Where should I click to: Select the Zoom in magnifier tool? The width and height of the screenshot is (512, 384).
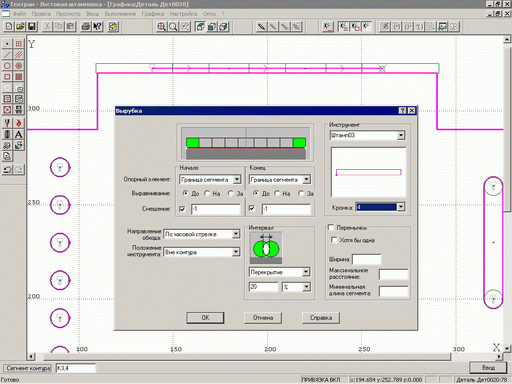point(161,26)
